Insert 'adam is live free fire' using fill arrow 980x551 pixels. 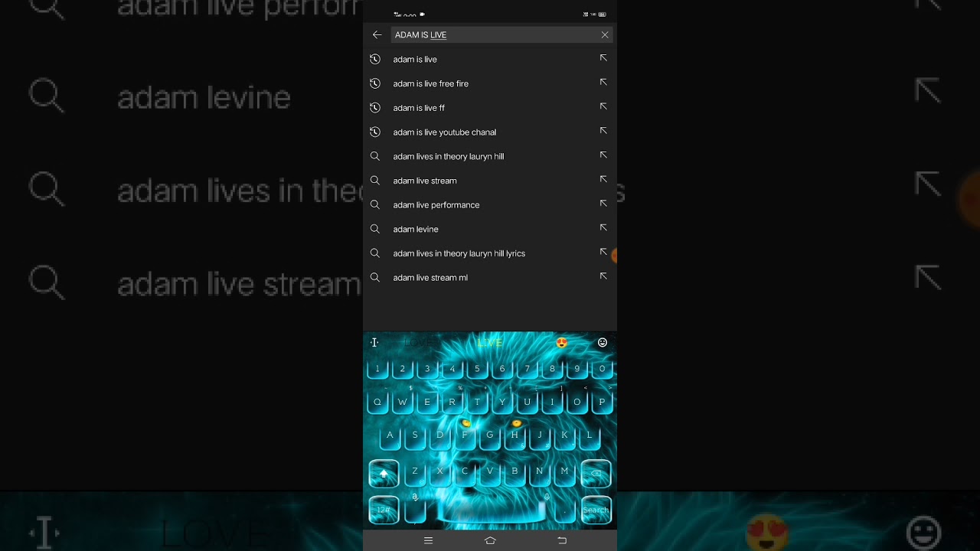coord(603,83)
